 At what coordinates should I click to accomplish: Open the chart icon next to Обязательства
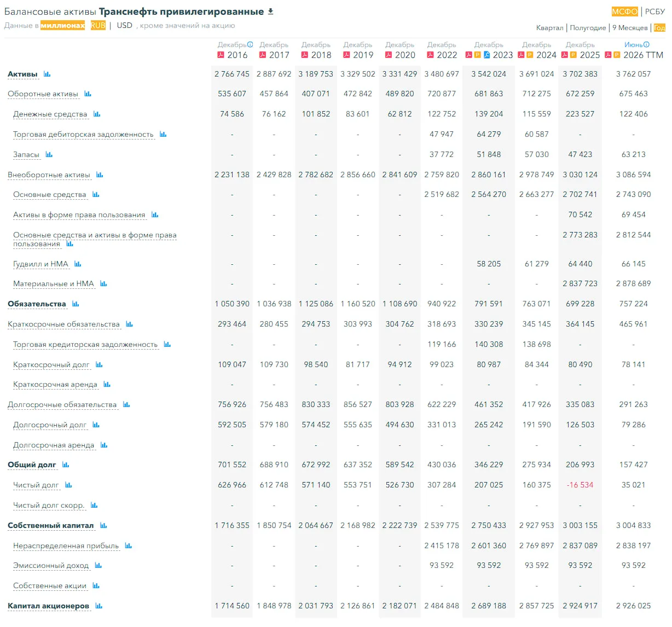(76, 304)
